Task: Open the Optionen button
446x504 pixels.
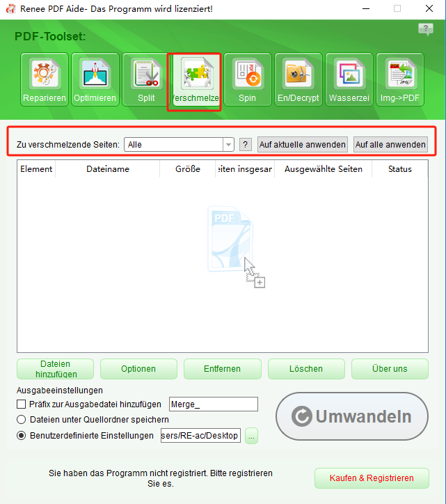Action: tap(138, 369)
